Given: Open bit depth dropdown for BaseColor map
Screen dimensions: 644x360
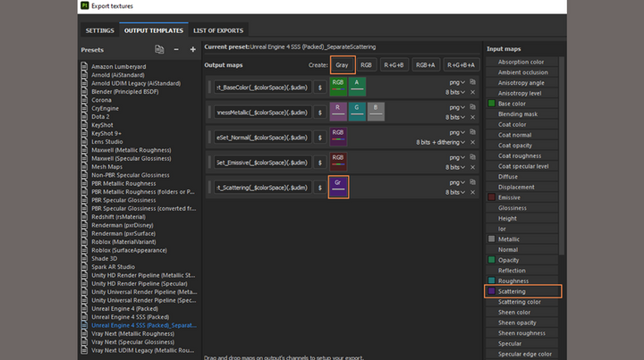Looking at the screenshot, I should click(455, 92).
